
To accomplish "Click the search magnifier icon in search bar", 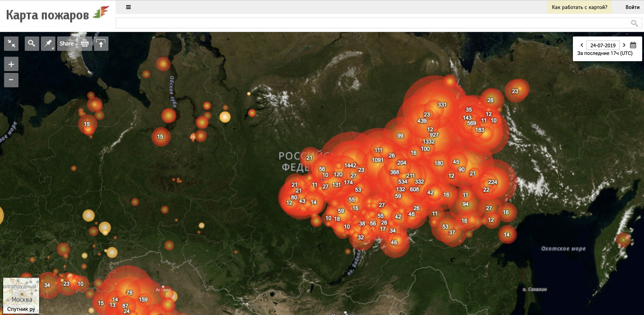I will 634,23.
